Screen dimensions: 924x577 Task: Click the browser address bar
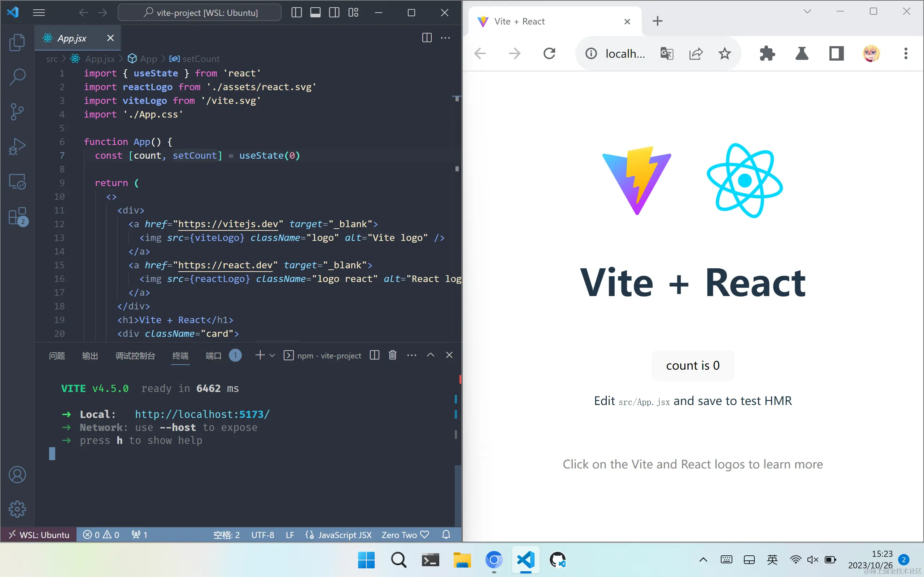pyautogui.click(x=626, y=53)
